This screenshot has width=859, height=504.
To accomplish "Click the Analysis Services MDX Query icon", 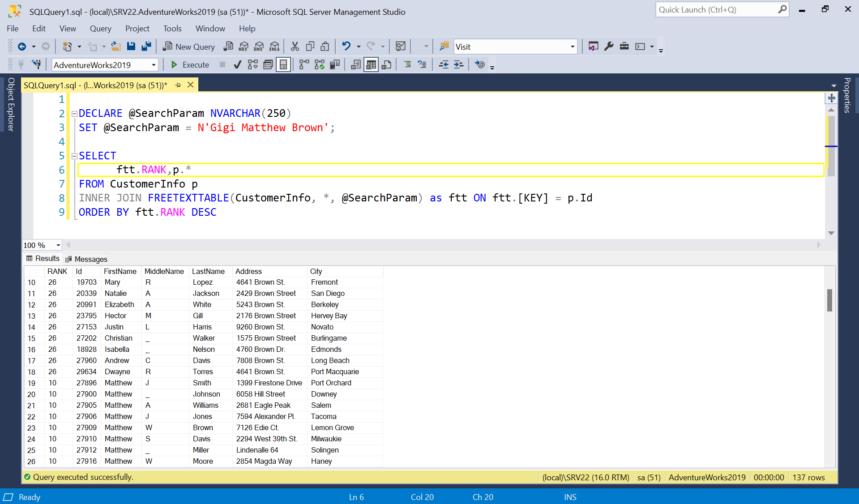I will coord(244,47).
